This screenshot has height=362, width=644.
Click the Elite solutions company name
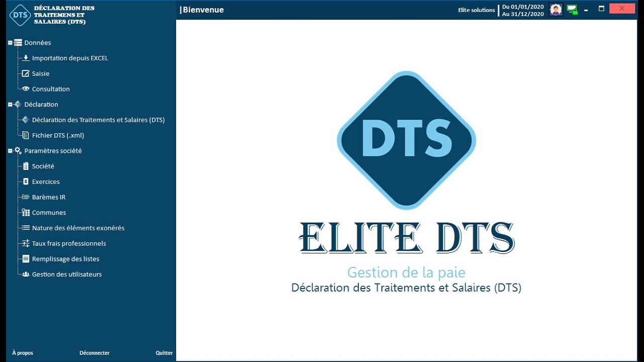coord(476,10)
